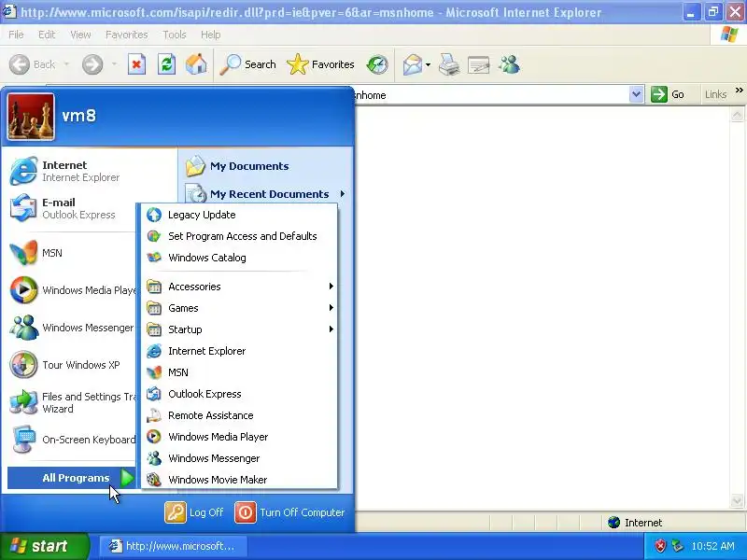Launch On-Screen Keyboard
Image resolution: width=747 pixels, height=560 pixels.
(72, 440)
